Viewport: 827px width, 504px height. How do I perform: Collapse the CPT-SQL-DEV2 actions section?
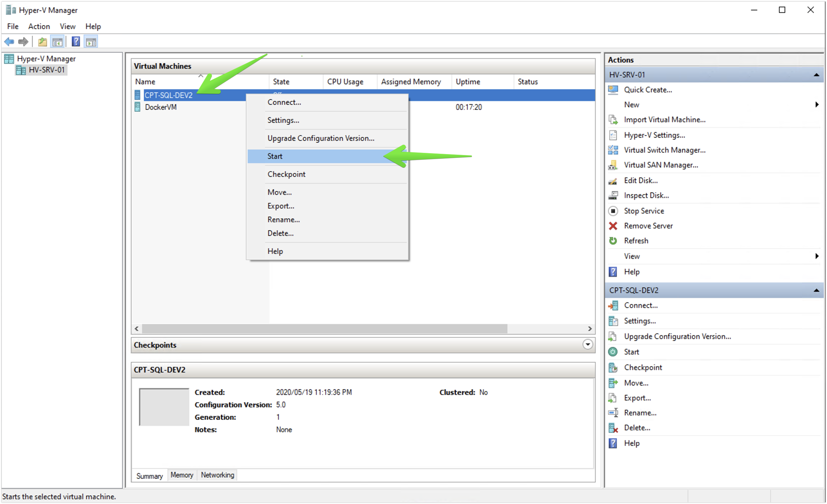click(x=816, y=290)
